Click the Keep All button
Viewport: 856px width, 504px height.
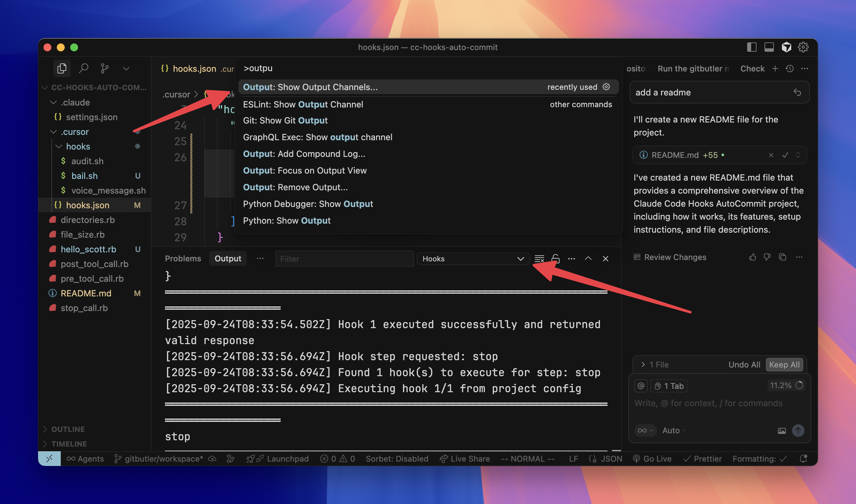click(x=784, y=364)
